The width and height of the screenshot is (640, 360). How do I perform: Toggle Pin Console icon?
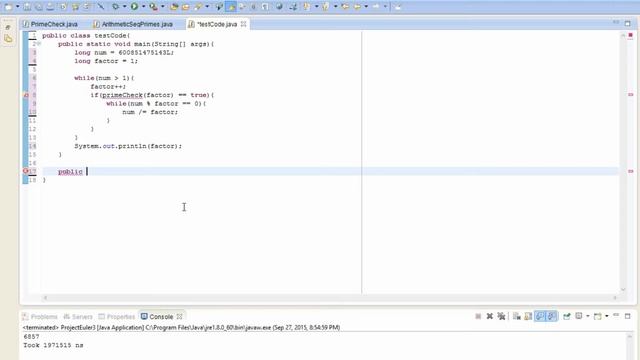(567, 316)
